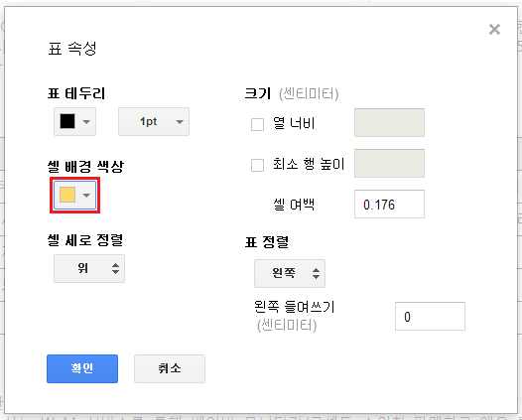Enable the 최소 행 높이 checkbox
This screenshot has width=522, height=420.
click(257, 165)
